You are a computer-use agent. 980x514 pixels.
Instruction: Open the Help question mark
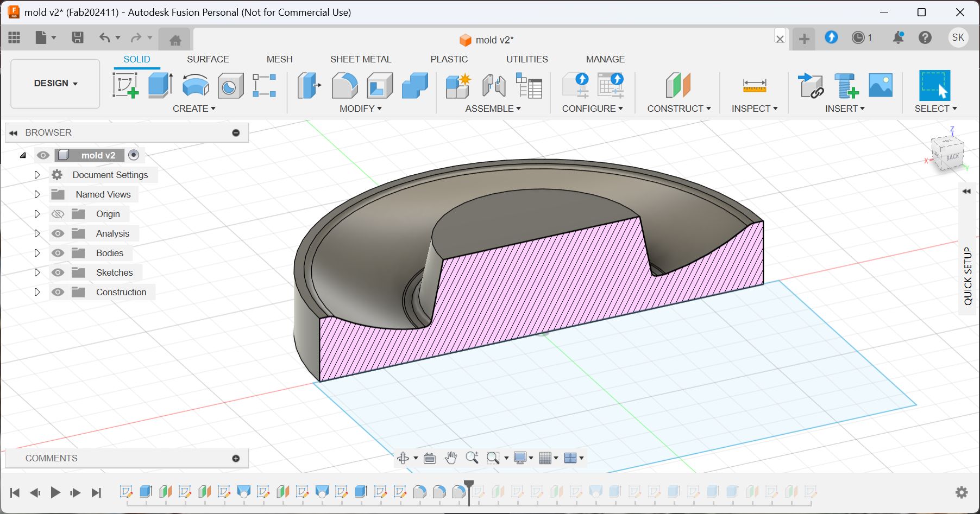(x=925, y=37)
